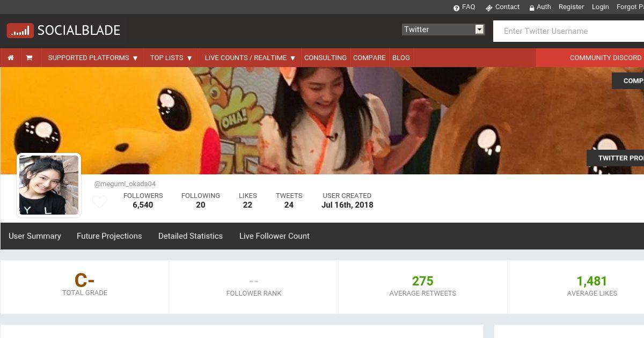The image size is (644, 338).
Task: Open the shopping cart icon
Action: [29, 58]
